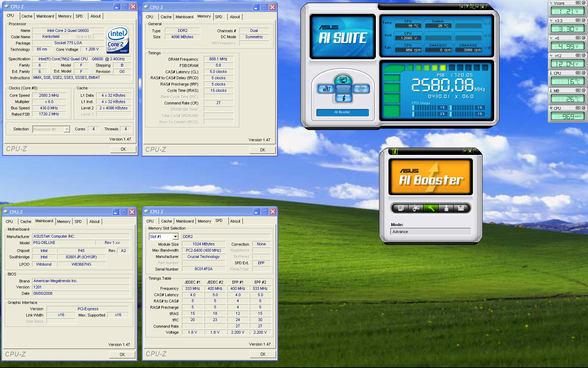
Task: Select the "688.1 MHz" DRAM frequency value
Action: tap(218, 59)
